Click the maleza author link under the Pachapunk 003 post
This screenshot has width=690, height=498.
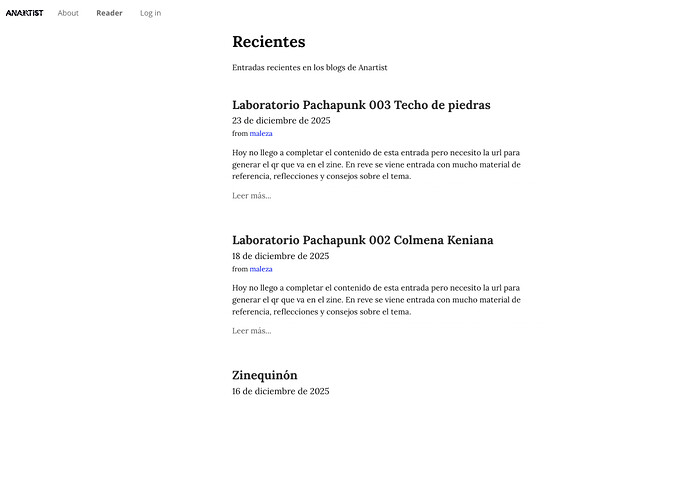pos(261,133)
